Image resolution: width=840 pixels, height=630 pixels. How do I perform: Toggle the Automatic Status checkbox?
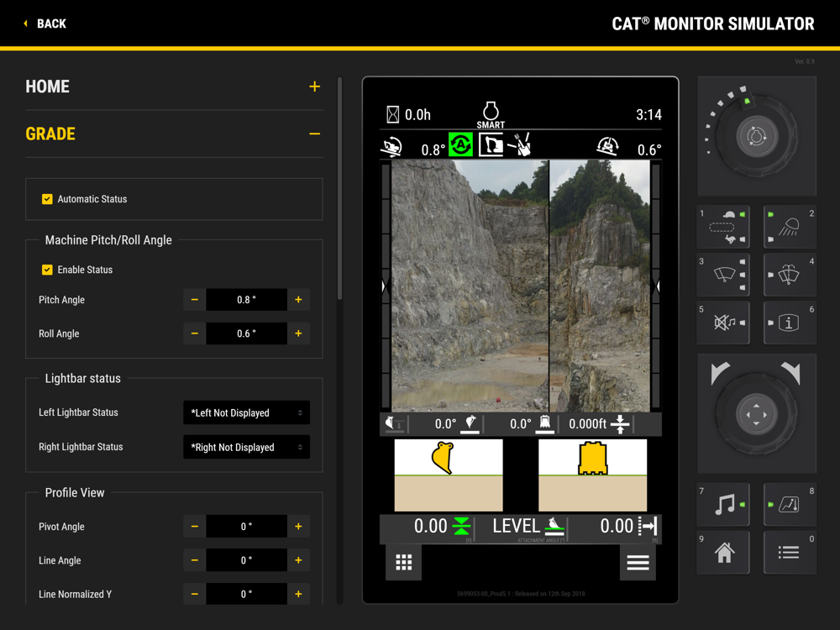click(47, 199)
